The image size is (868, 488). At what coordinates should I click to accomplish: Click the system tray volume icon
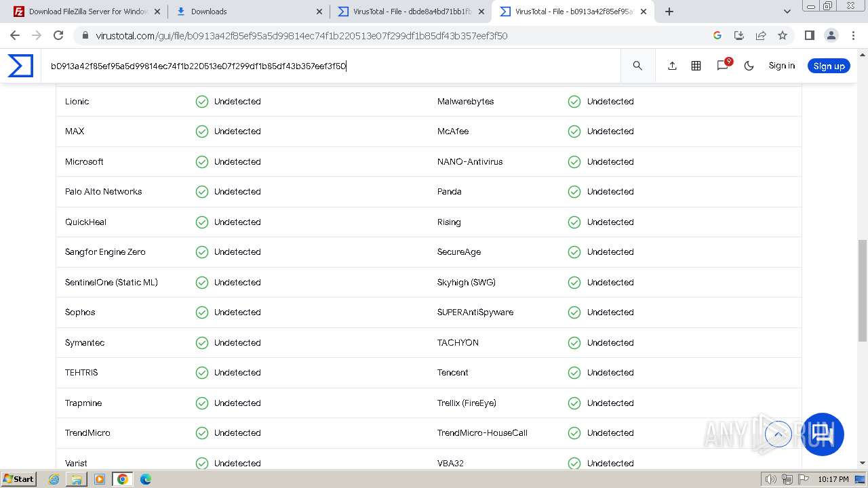click(x=771, y=479)
